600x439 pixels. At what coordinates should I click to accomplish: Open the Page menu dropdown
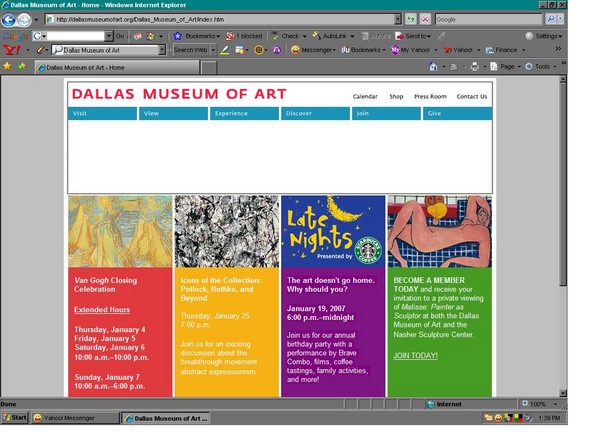coord(520,67)
